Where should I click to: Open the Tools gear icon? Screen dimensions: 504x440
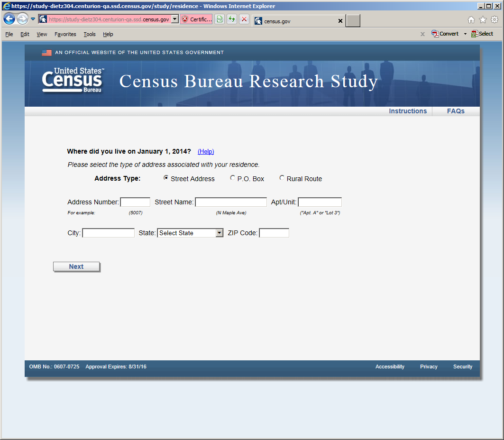pyautogui.click(x=495, y=19)
